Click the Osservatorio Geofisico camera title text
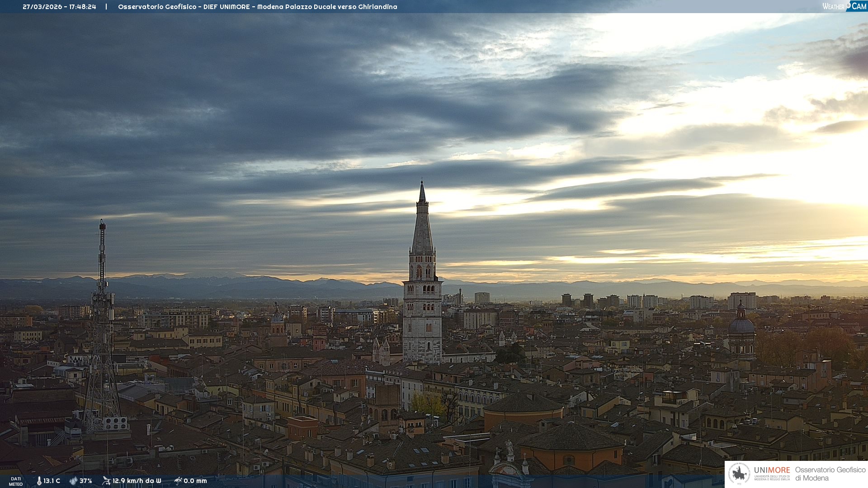The image size is (868, 488). tap(257, 7)
